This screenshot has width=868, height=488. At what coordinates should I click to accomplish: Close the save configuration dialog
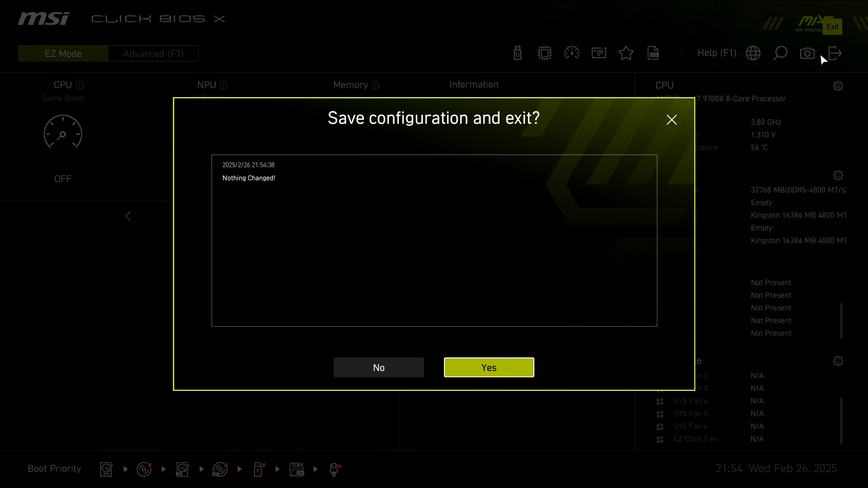point(671,119)
